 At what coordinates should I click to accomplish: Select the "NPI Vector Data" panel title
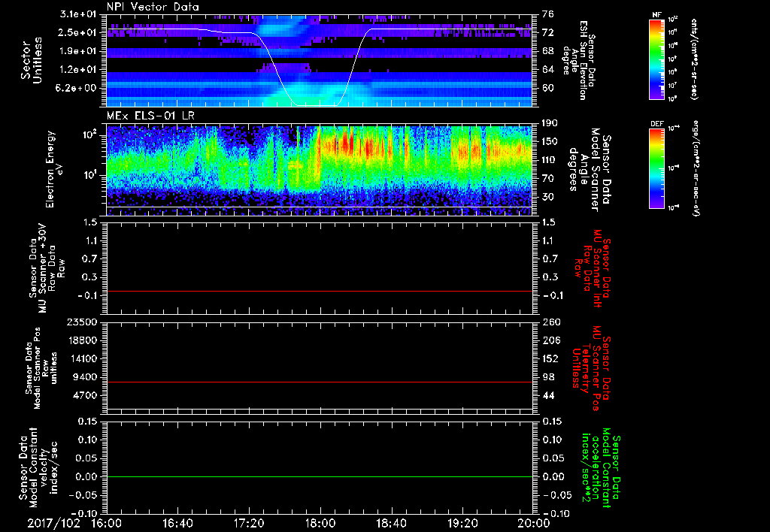click(153, 7)
